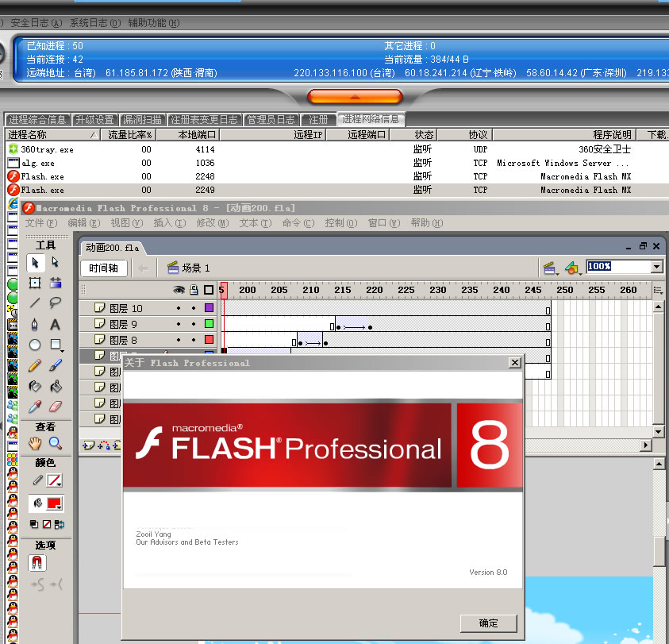
Task: Click the outline square in layer header
Action: [209, 290]
